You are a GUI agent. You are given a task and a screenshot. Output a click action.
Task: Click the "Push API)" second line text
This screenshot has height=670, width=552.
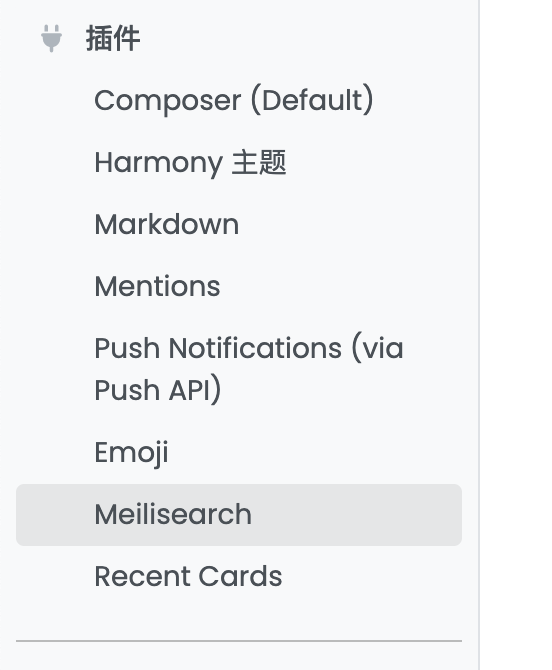point(158,390)
